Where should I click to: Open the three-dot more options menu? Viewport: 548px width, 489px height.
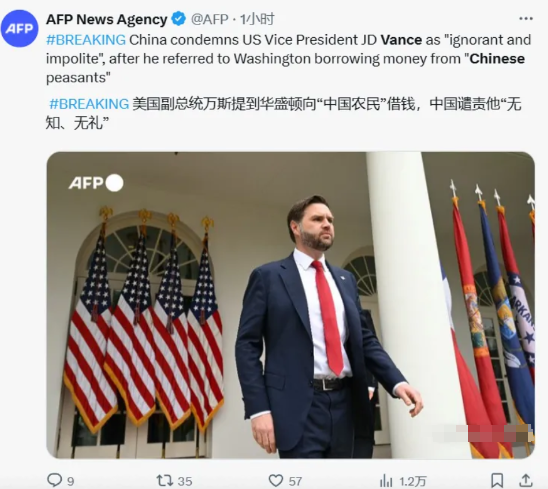(526, 19)
